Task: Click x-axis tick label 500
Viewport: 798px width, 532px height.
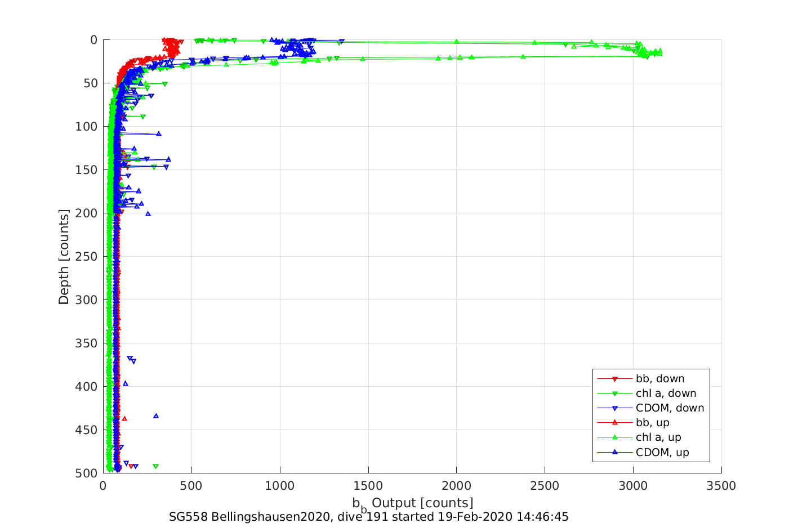Action: 191,486
